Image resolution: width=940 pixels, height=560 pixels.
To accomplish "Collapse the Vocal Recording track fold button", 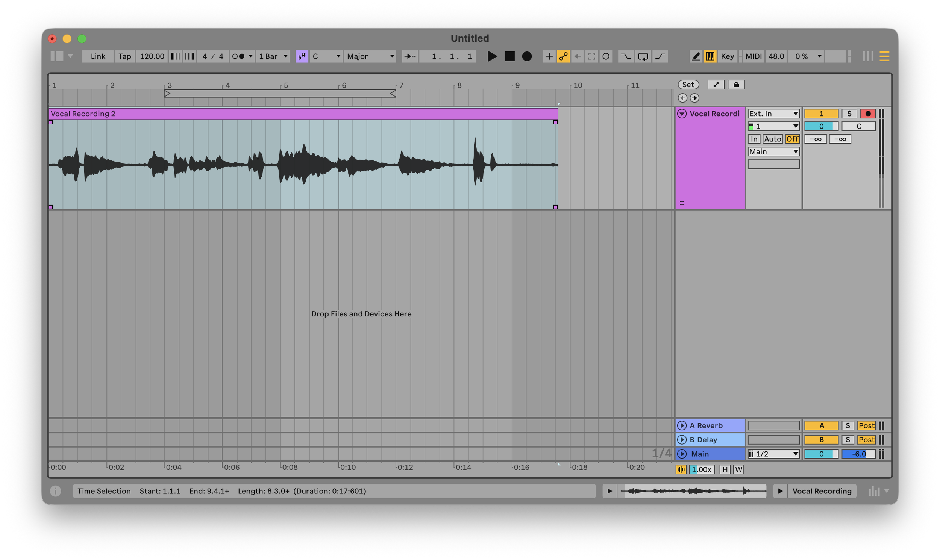I will coord(682,114).
